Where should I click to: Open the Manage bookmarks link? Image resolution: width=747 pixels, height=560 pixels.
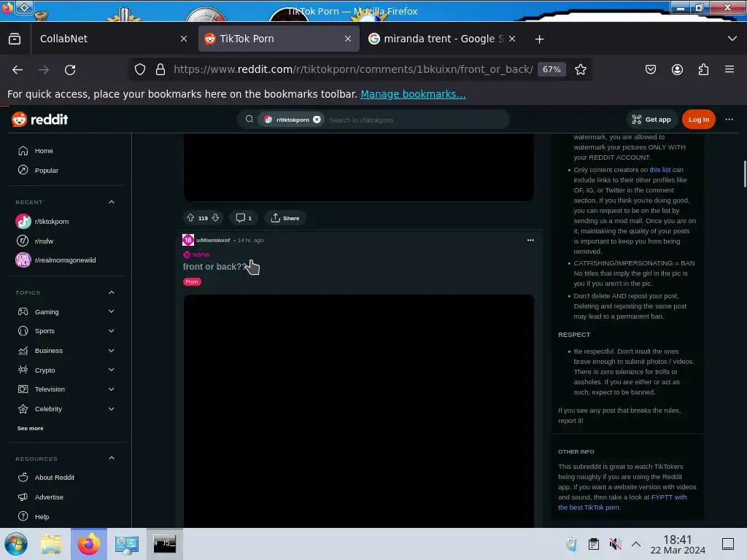(x=413, y=94)
